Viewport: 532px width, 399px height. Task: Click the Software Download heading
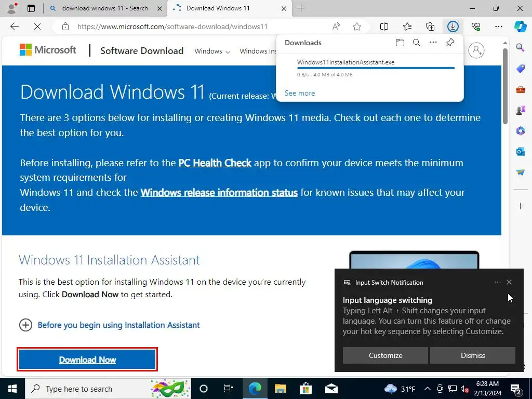(142, 51)
